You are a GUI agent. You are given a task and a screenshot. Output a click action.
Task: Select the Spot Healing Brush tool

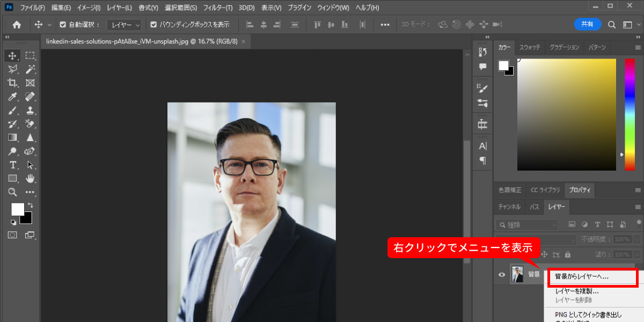pyautogui.click(x=31, y=97)
